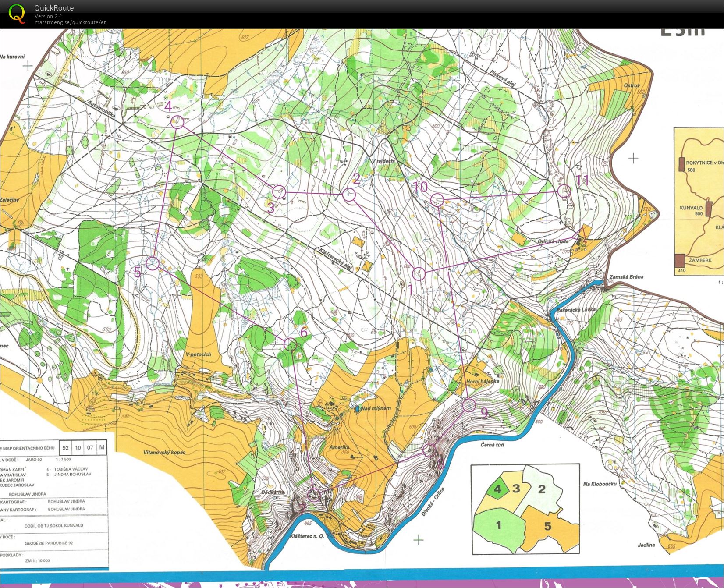Click control circle 4 on the course
Image resolution: width=724 pixels, height=588 pixels.
point(177,122)
